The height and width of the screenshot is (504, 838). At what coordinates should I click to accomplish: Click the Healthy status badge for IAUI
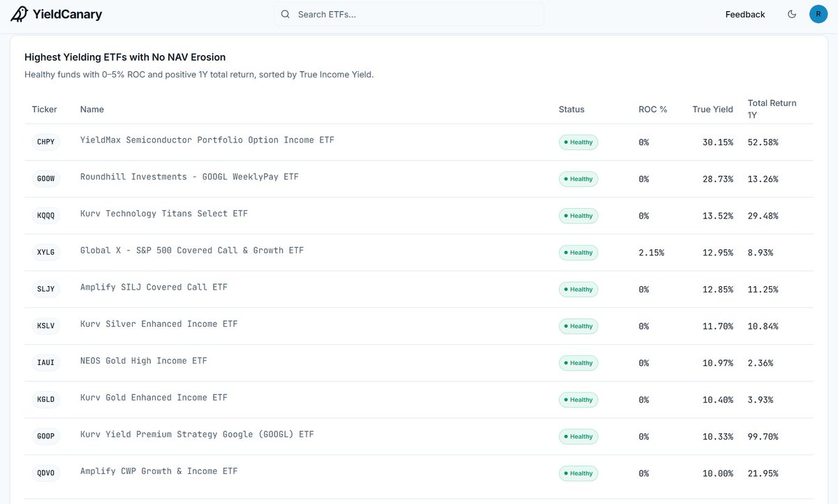(x=578, y=363)
